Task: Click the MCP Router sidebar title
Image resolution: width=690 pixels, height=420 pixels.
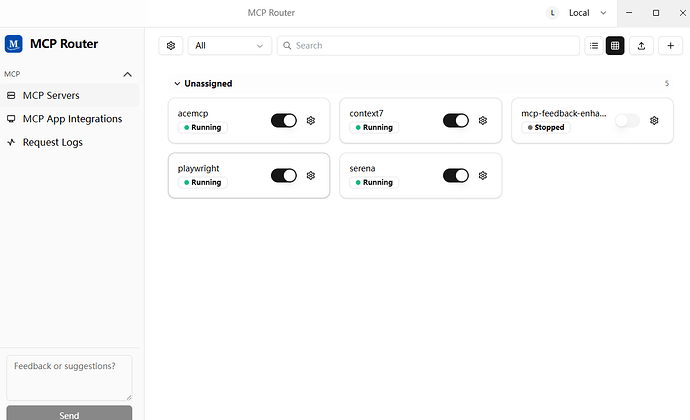Action: tap(64, 44)
